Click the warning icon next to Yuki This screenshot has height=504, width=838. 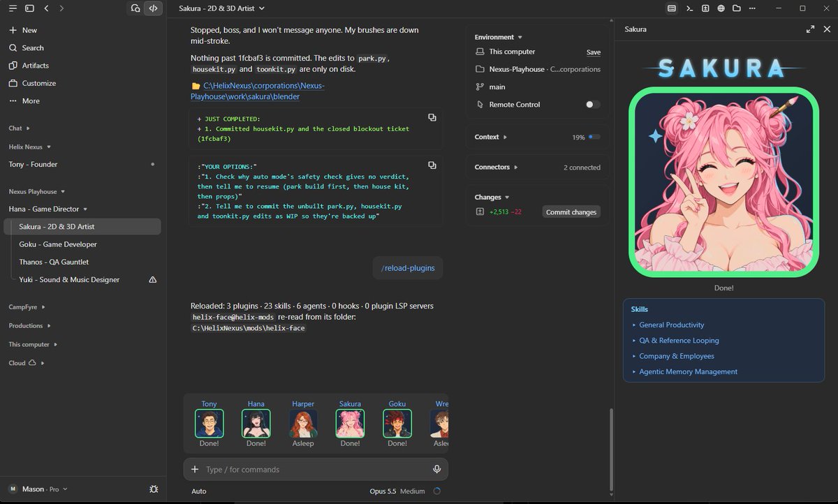click(153, 279)
